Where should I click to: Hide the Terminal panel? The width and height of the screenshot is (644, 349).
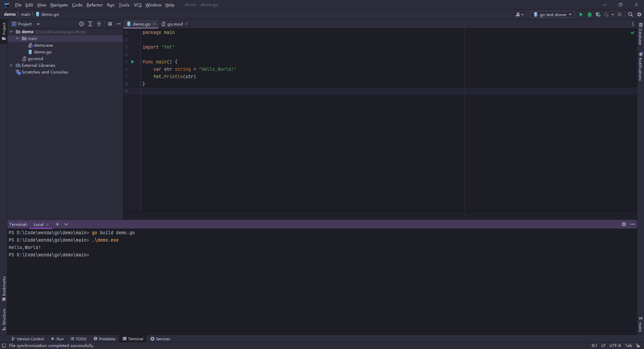[633, 224]
